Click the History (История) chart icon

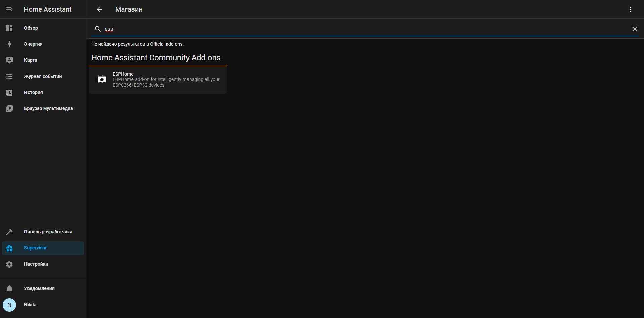tap(9, 93)
